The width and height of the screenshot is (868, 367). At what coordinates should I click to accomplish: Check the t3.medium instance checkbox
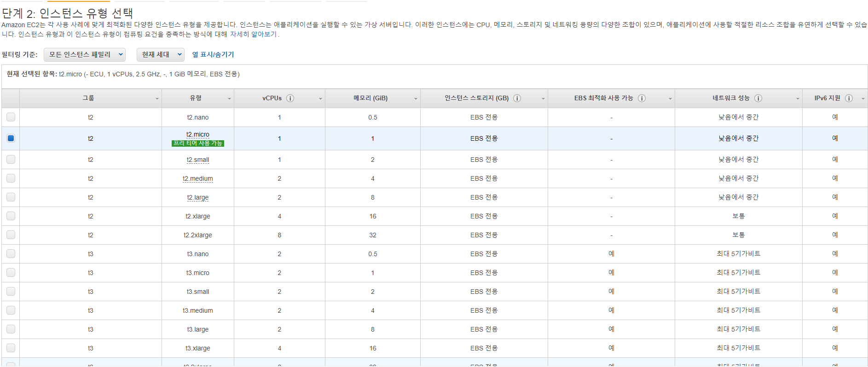11,310
